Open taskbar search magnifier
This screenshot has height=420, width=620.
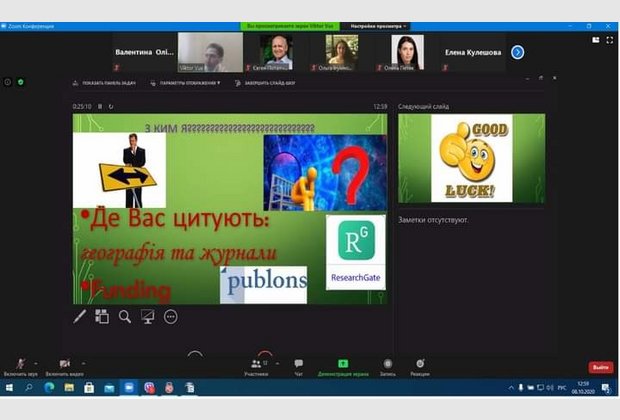(29, 388)
